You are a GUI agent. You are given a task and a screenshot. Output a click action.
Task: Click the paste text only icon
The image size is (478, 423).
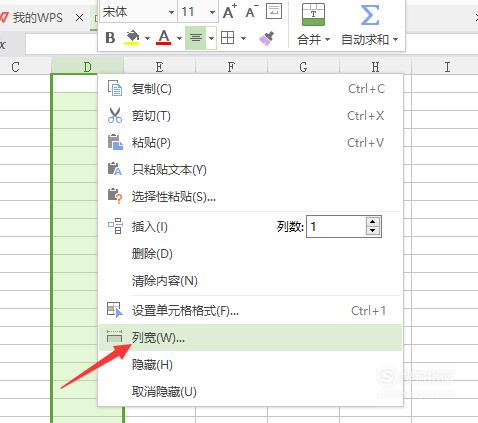115,169
